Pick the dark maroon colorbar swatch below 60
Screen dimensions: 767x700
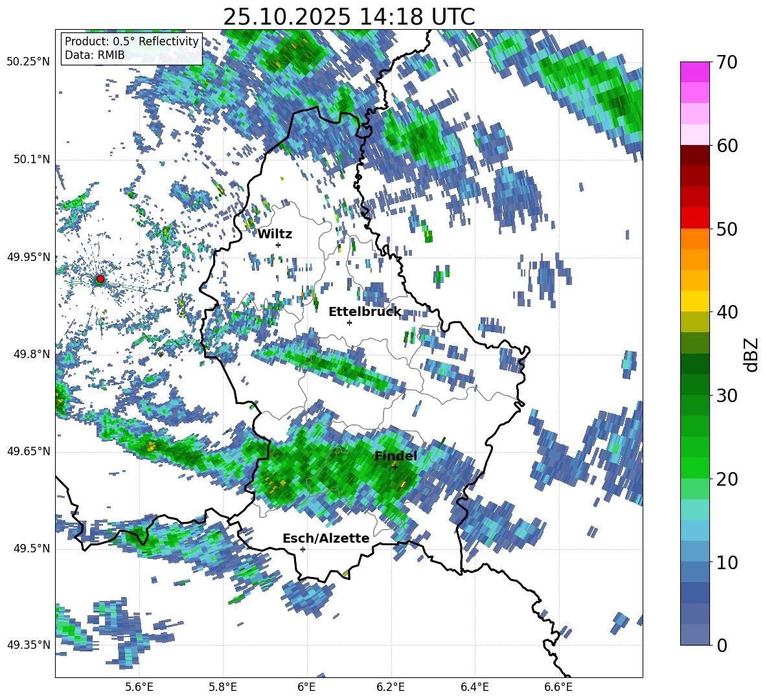click(x=694, y=155)
